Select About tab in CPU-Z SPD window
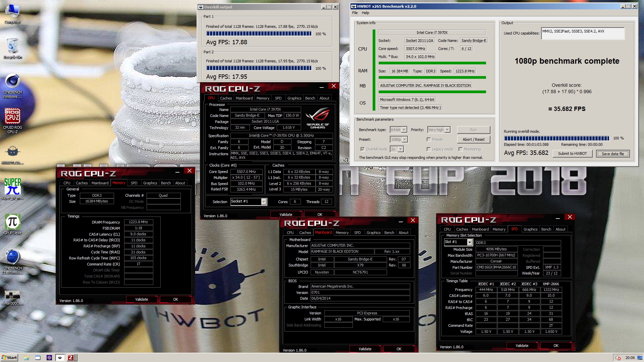 click(560, 229)
